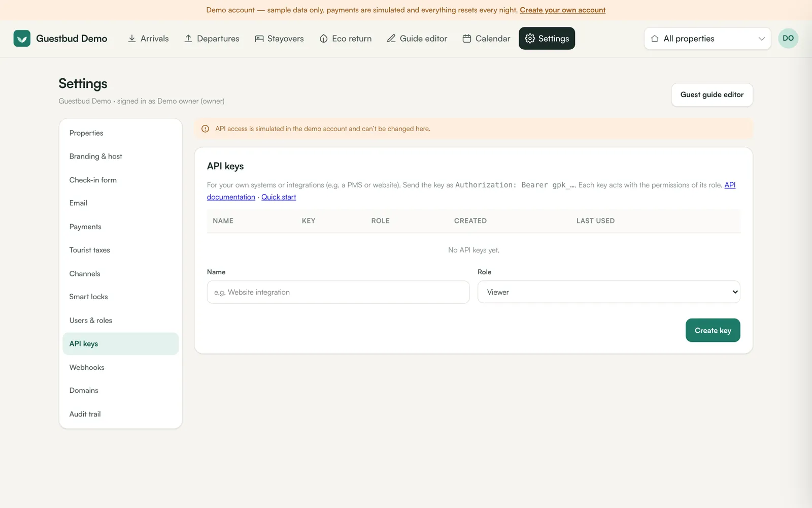Click the info icon in API access notice
Viewport: 812px width, 508px height.
tap(206, 129)
